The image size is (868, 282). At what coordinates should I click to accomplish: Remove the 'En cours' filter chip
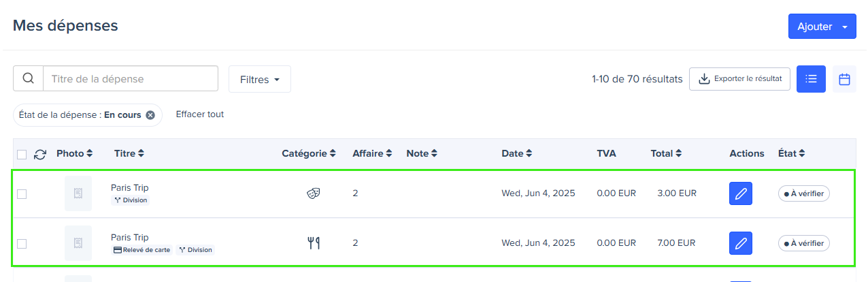point(150,115)
